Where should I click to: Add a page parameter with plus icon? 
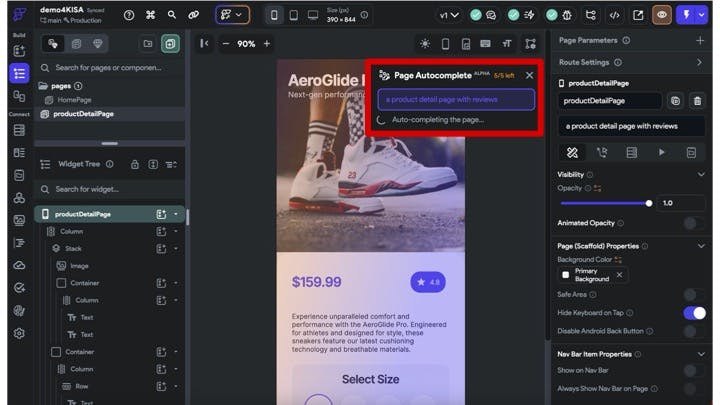700,40
